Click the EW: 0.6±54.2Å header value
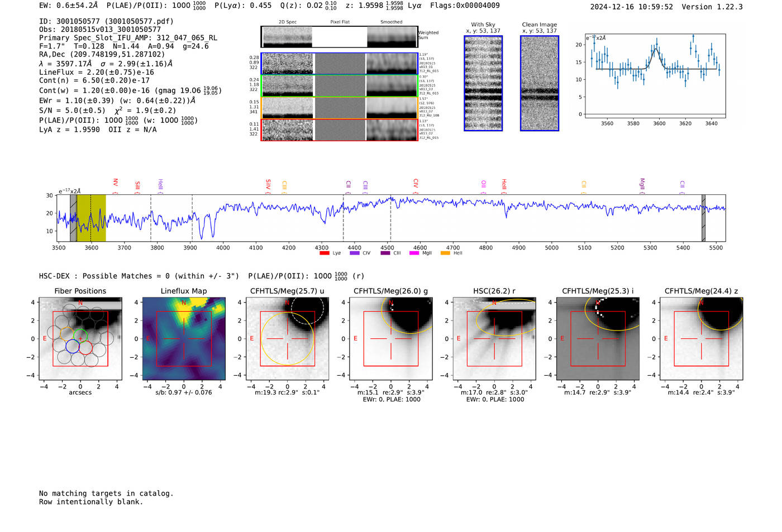The width and height of the screenshot is (782, 532). pyautogui.click(x=68, y=5)
